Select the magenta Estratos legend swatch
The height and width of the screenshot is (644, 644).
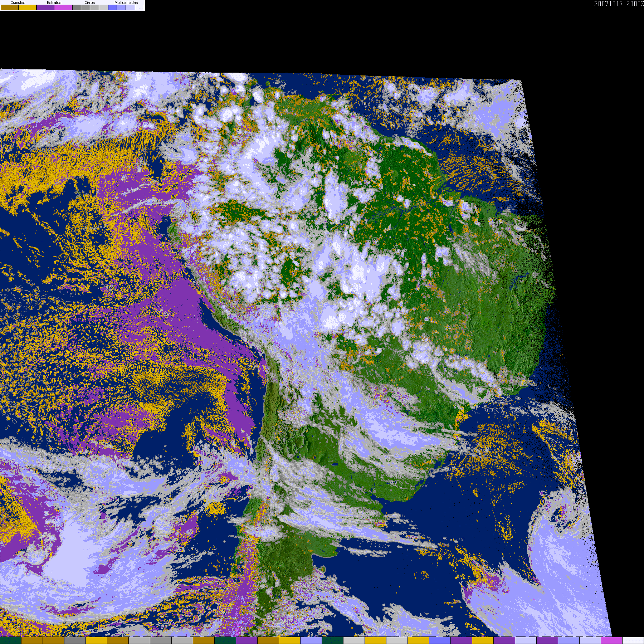tap(63, 8)
